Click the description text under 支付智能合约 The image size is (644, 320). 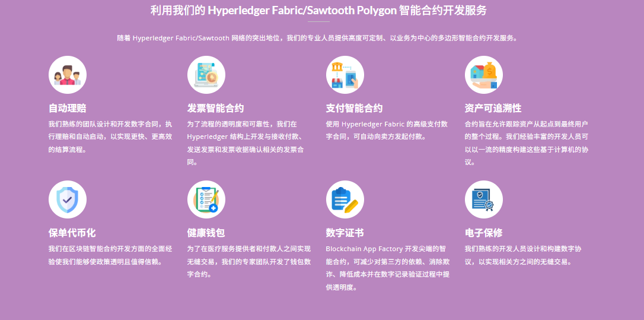pos(387,130)
